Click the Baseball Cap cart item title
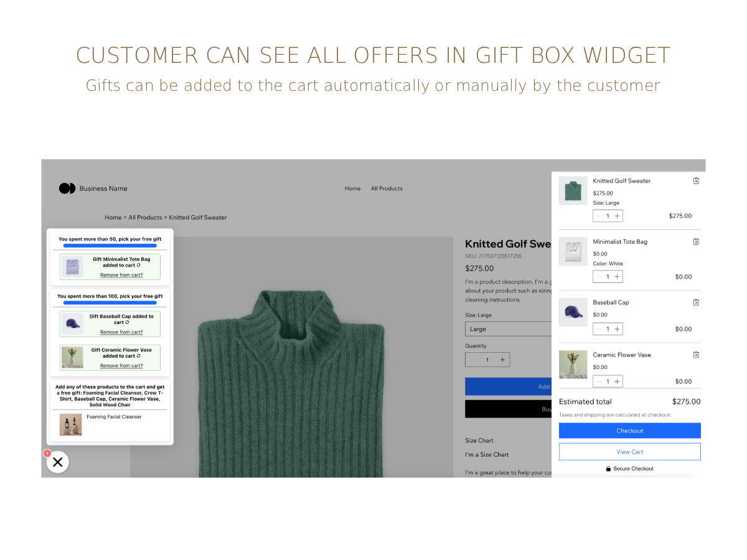The height and width of the screenshot is (560, 747). tap(611, 302)
